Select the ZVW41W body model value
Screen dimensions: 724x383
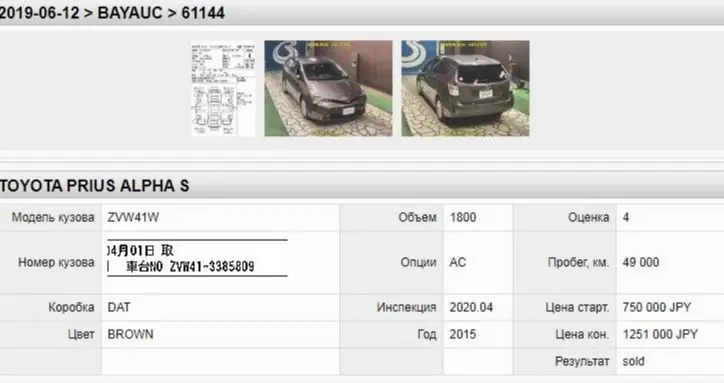point(133,217)
